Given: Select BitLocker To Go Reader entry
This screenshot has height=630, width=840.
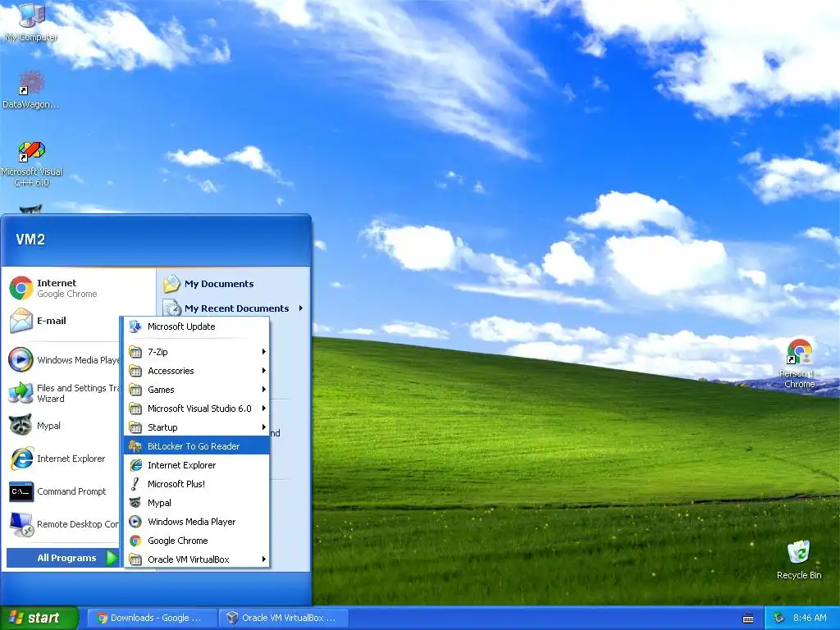Looking at the screenshot, I should click(x=197, y=445).
